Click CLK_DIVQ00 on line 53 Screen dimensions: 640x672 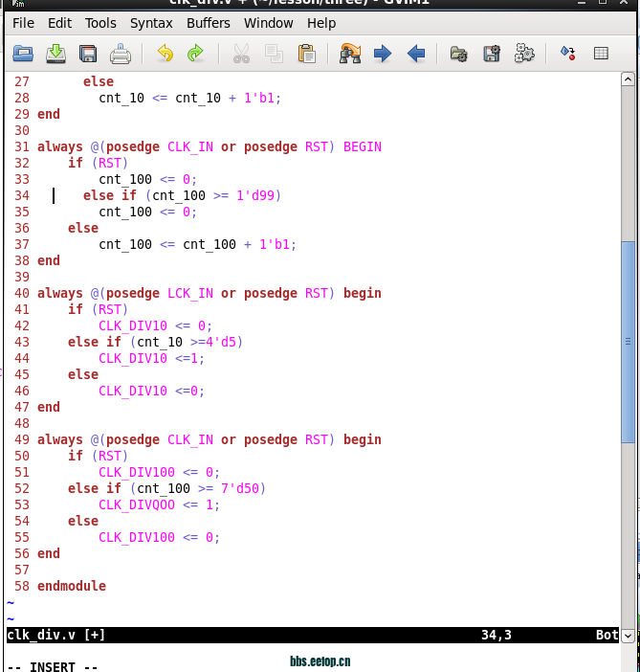(x=137, y=505)
